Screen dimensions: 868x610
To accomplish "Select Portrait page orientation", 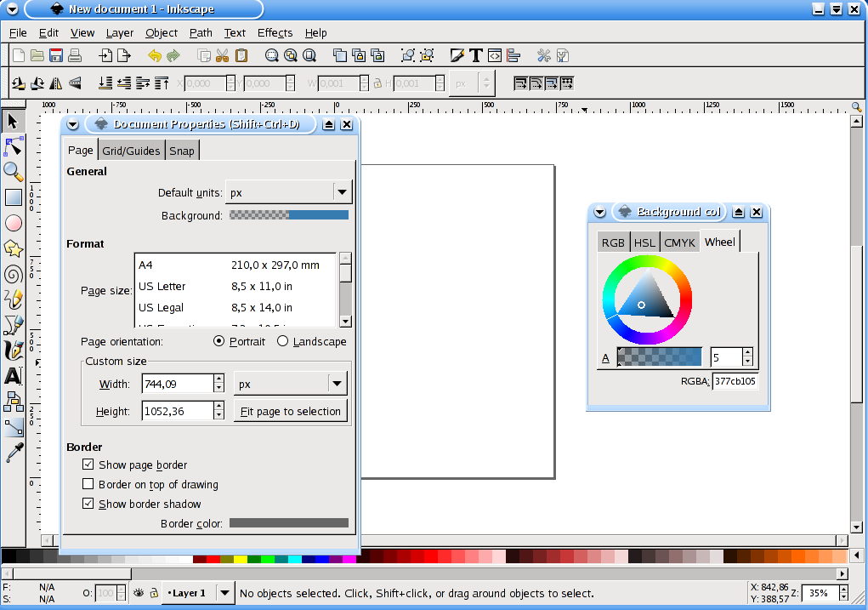I will pos(218,341).
